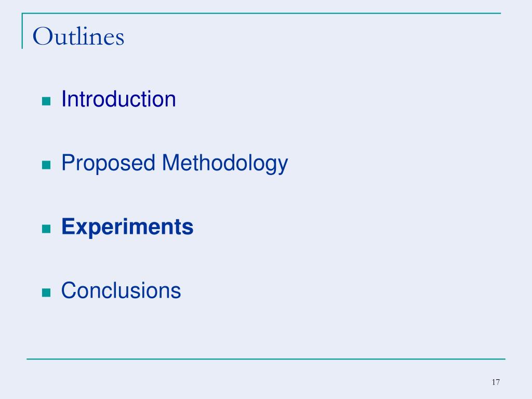This screenshot has height=399, width=532.
Task: Click the slide number 17
Action: pos(495,382)
